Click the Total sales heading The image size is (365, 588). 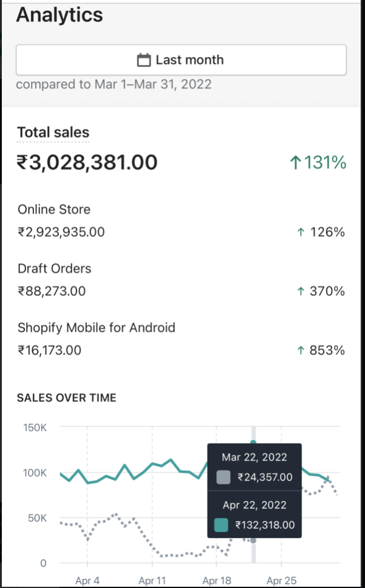point(53,132)
